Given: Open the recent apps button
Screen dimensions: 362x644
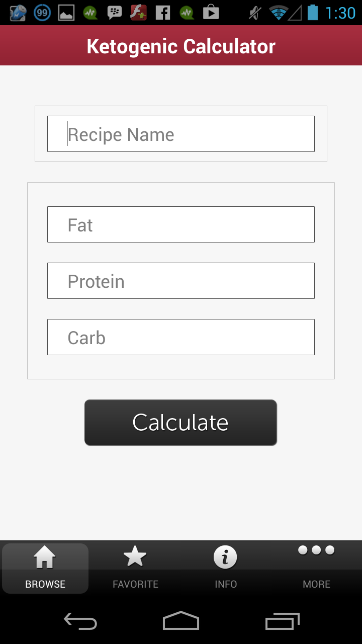Looking at the screenshot, I should pos(282,621).
